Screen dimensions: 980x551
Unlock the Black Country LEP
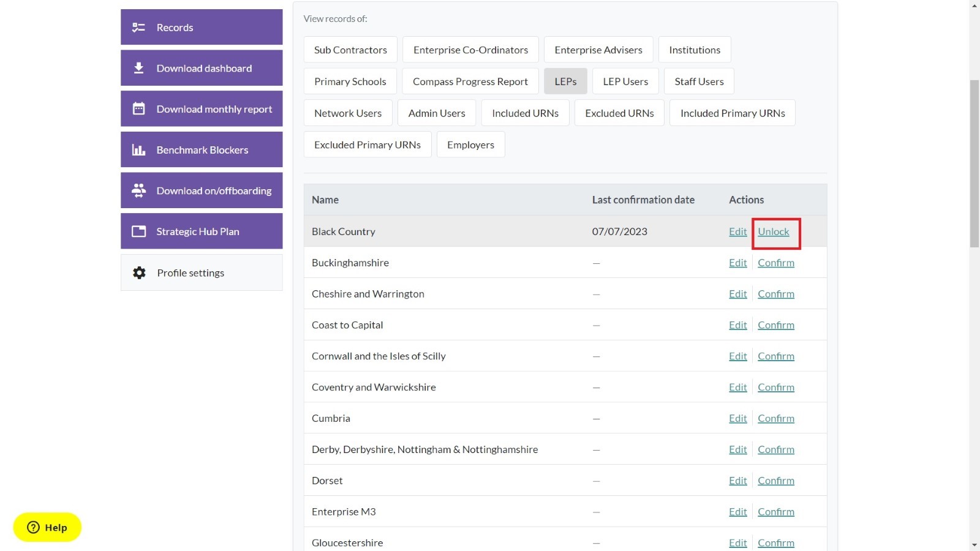[x=774, y=231]
